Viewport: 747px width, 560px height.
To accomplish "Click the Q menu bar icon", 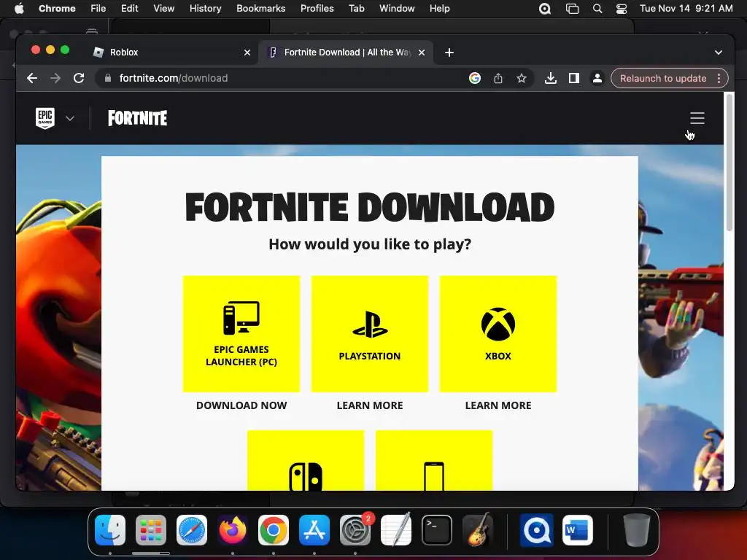I will (x=544, y=9).
